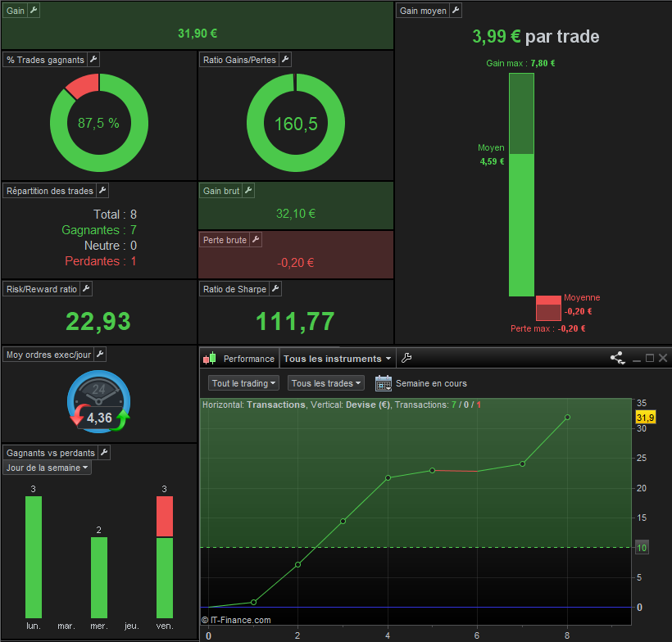Close the Performance chart window

pyautogui.click(x=663, y=358)
